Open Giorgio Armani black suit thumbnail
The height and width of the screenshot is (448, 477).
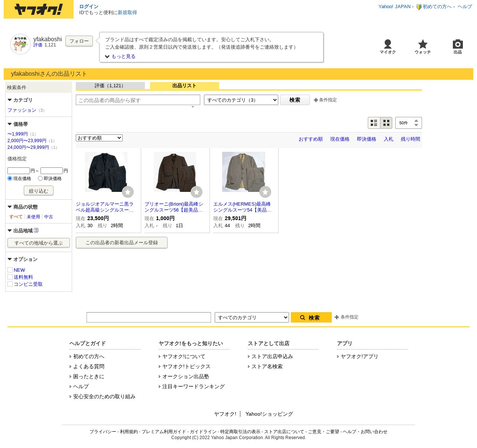click(x=106, y=172)
